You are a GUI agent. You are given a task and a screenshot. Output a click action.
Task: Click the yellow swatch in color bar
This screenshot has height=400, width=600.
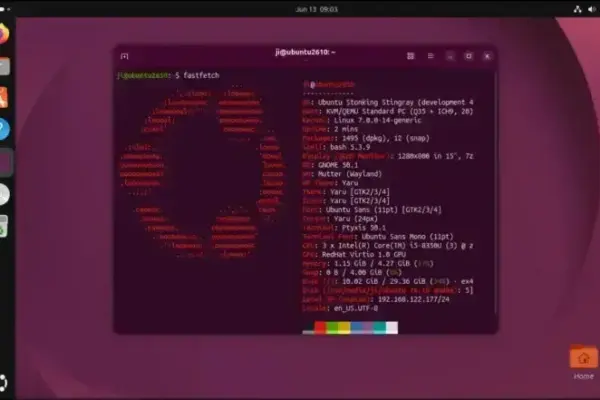[344, 328]
